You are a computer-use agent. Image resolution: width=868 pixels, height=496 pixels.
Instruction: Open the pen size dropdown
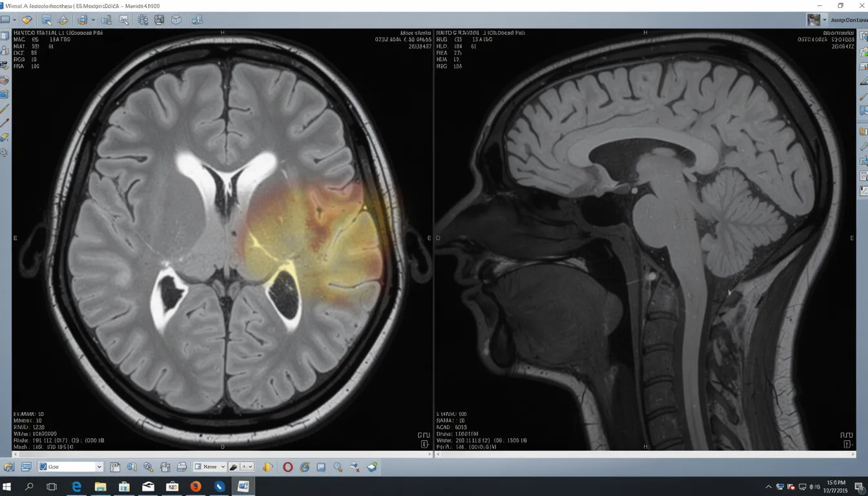click(251, 466)
